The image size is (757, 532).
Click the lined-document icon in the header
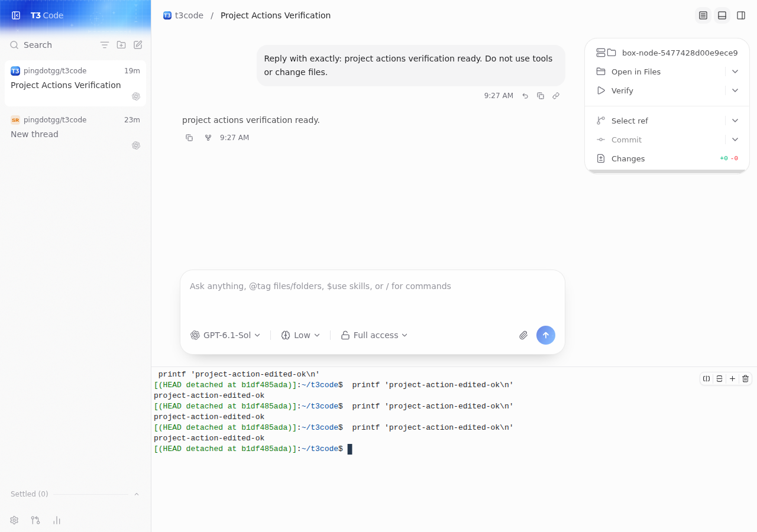(x=703, y=15)
